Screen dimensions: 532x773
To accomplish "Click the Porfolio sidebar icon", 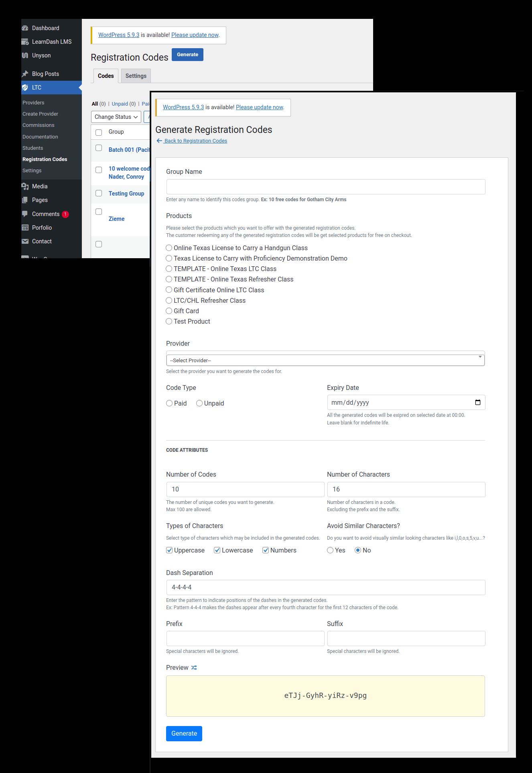I will tap(25, 228).
